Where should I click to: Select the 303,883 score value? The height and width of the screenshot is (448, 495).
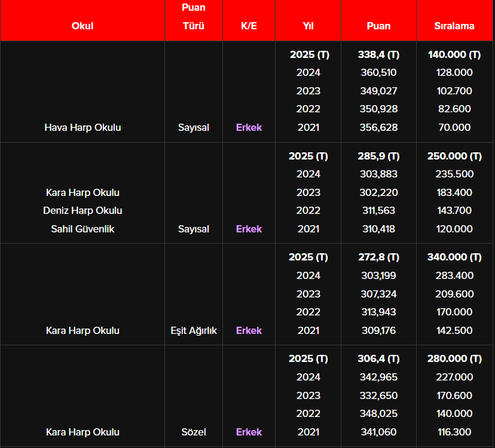pyautogui.click(x=378, y=174)
